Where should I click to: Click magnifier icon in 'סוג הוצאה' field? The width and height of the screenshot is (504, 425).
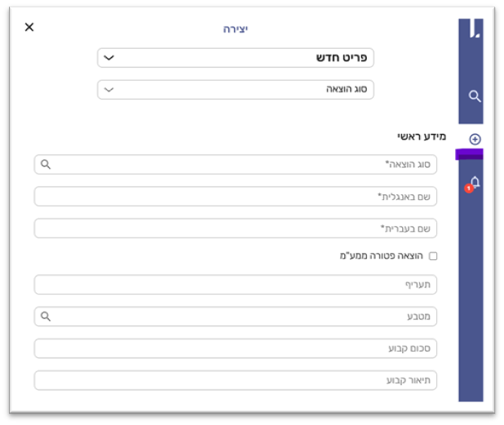coord(46,165)
